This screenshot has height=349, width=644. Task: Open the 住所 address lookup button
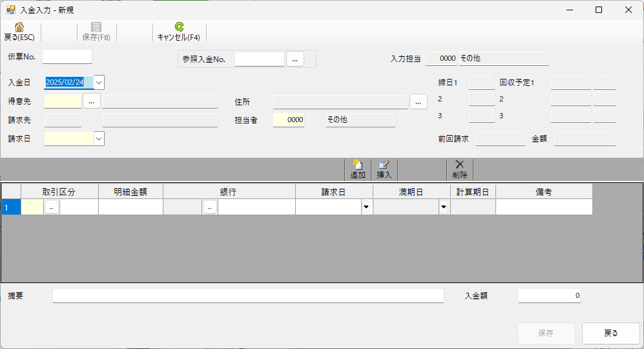pos(419,101)
